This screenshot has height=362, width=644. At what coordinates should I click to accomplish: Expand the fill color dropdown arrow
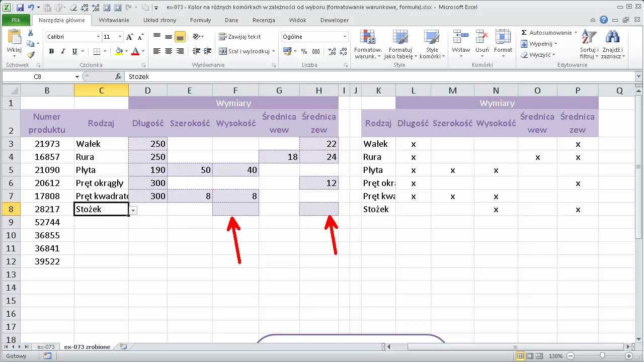[126, 51]
